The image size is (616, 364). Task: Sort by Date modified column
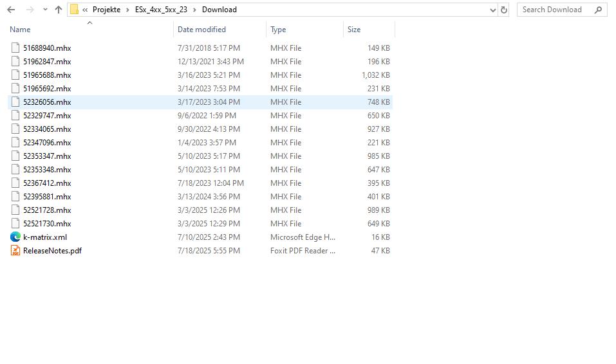(201, 30)
